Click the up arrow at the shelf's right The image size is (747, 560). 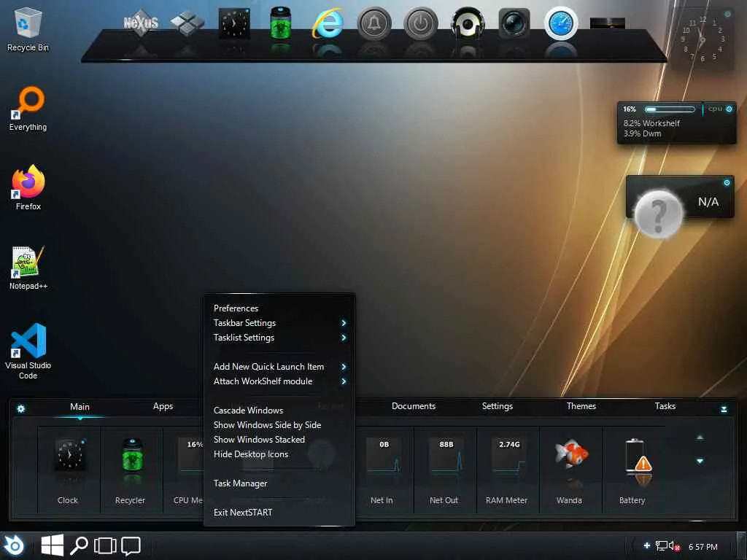(700, 437)
